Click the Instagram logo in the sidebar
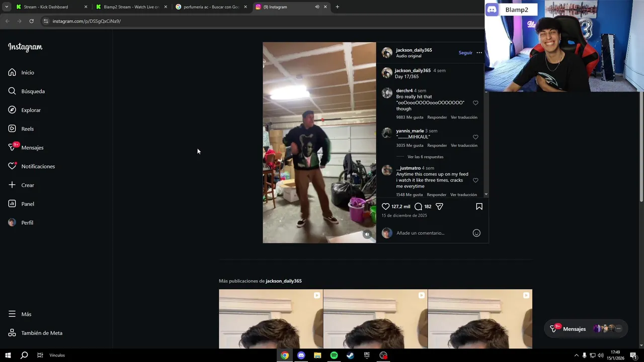The height and width of the screenshot is (362, 644). (x=25, y=47)
